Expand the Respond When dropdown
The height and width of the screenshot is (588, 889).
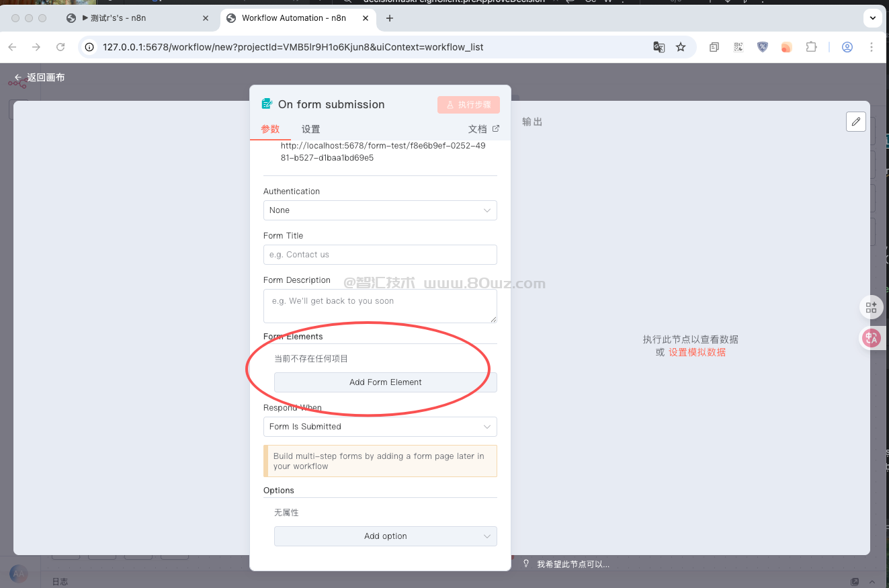[x=380, y=427]
